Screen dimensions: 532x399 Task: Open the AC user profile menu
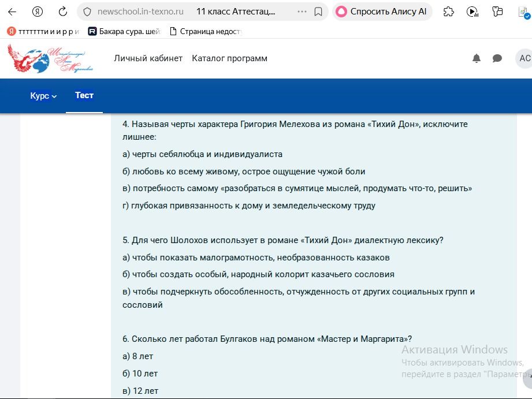(x=524, y=58)
